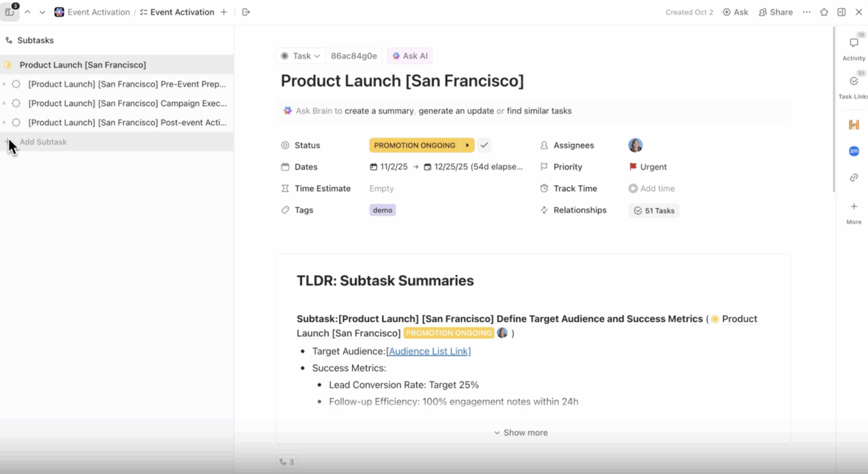Click Add Subtask field
Image resolution: width=868 pixels, height=474 pixels.
tap(117, 142)
